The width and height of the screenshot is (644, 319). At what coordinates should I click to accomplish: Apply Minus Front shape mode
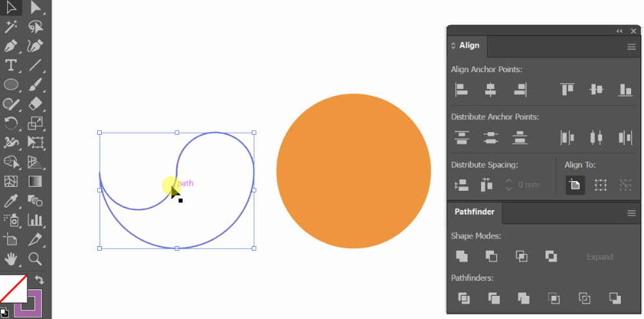coord(491,256)
